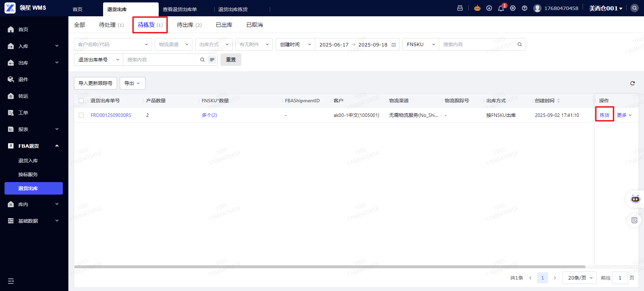Screen dimensions: 644x291
Task: Click search icon in FNSKU search box
Action: pyautogui.click(x=520, y=44)
